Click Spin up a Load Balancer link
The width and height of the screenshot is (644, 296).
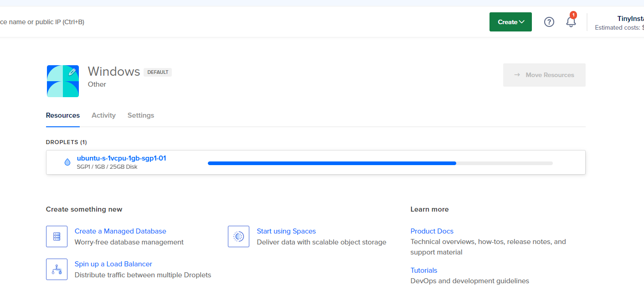point(113,264)
